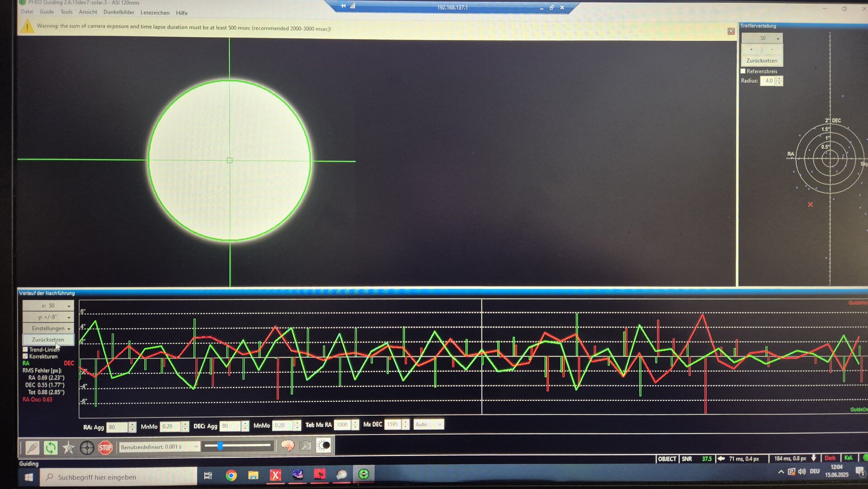This screenshot has width=868, height=489.
Task: Begin guiding with the crosshair icon
Action: pyautogui.click(x=87, y=448)
